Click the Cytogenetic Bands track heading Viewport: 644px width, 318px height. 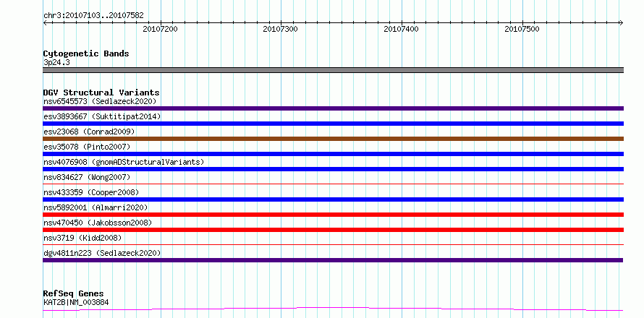86,53
